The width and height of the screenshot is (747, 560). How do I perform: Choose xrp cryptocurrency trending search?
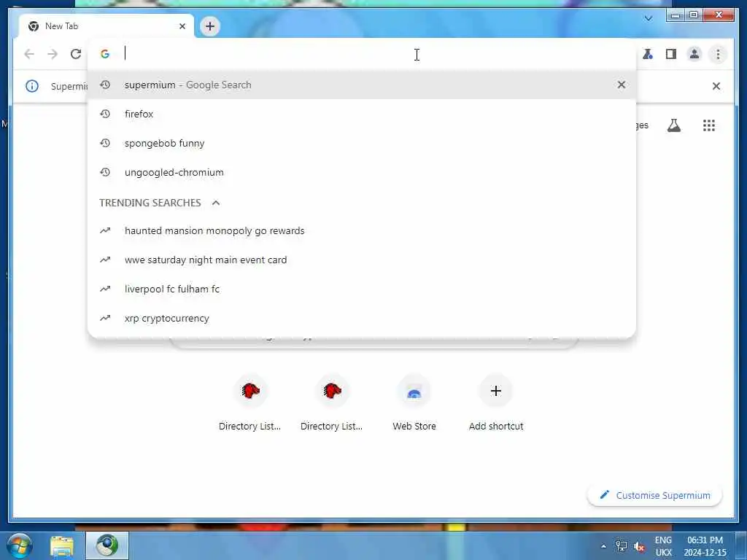362,318
